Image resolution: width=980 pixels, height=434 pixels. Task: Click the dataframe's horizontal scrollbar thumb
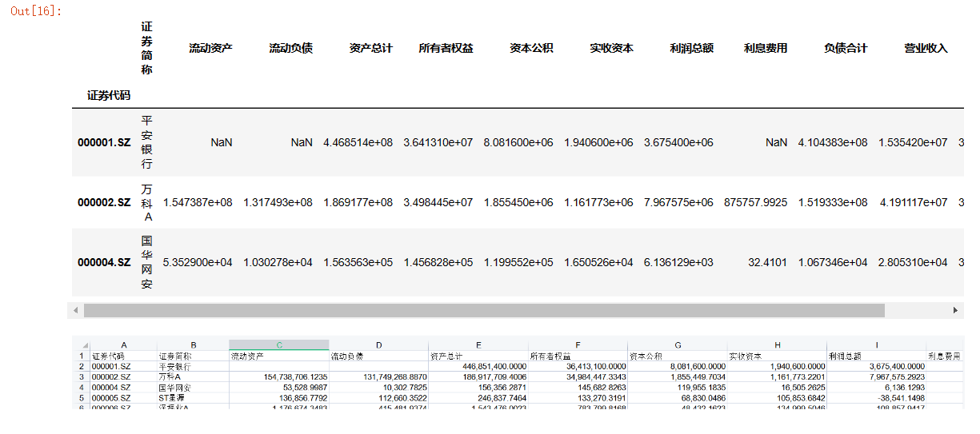point(484,310)
